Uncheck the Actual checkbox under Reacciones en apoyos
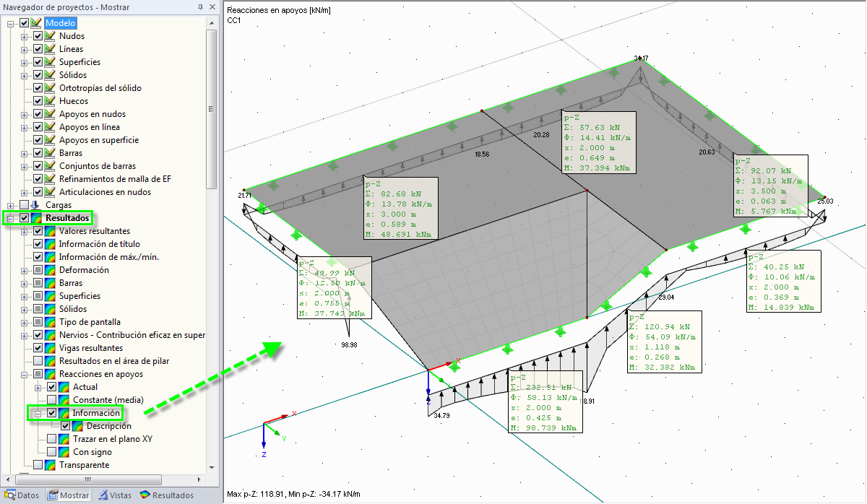Screen dimensions: 867x504 51,387
